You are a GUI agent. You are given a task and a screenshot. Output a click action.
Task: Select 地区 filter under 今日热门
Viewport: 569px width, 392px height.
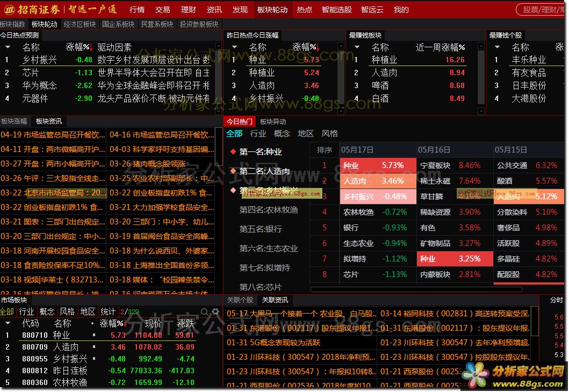(x=306, y=134)
